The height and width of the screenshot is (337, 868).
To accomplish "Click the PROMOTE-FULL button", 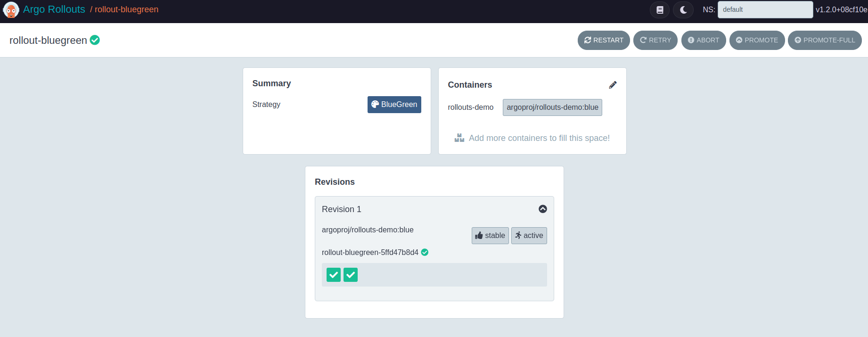I will click(825, 40).
